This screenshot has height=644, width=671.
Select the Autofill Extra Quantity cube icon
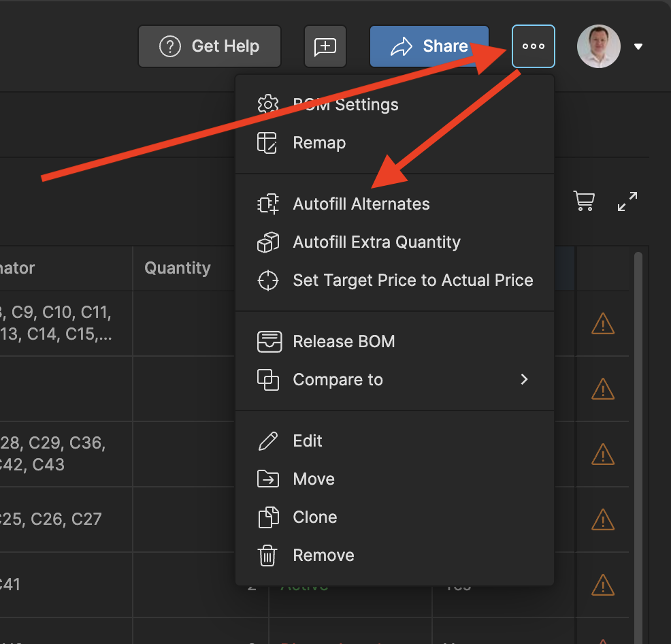tap(268, 242)
